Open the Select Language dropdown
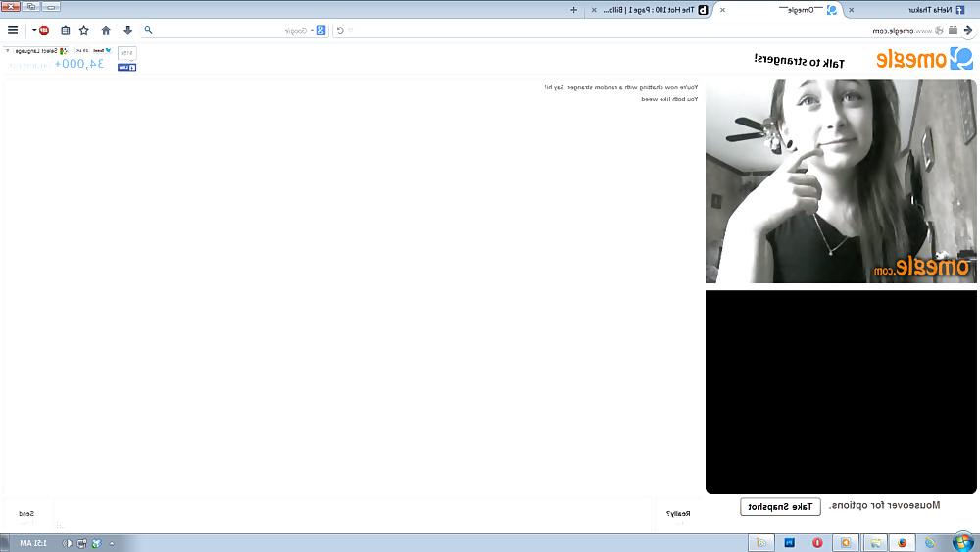Screen dimensions: 980x552 click(36, 51)
